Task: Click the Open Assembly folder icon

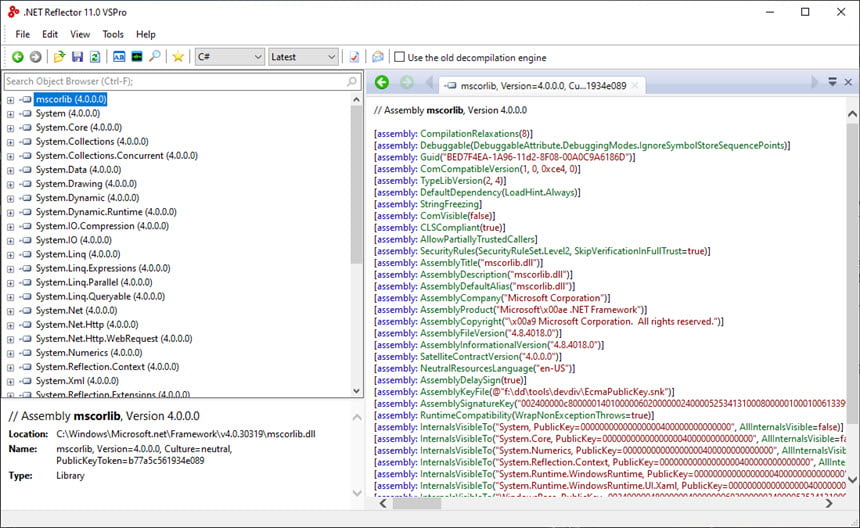Action: pyautogui.click(x=59, y=56)
